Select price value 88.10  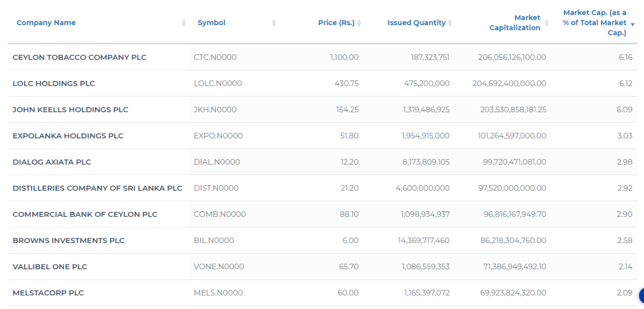coord(349,215)
